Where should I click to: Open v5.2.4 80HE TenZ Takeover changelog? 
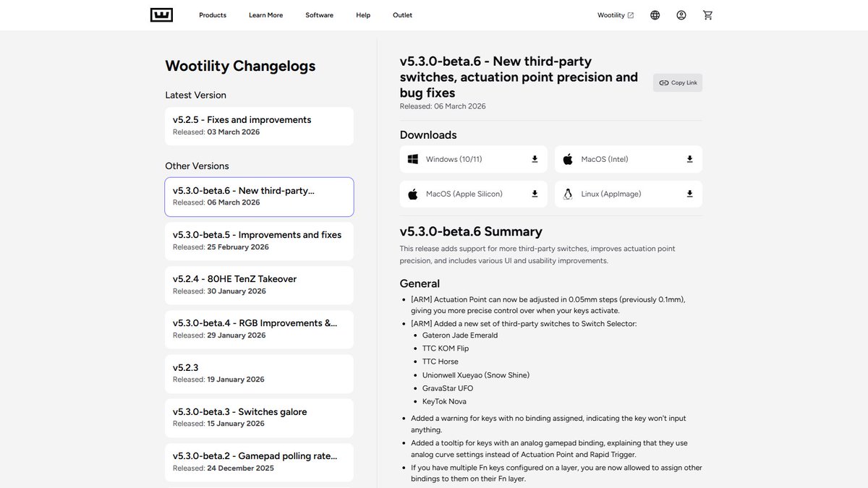259,285
